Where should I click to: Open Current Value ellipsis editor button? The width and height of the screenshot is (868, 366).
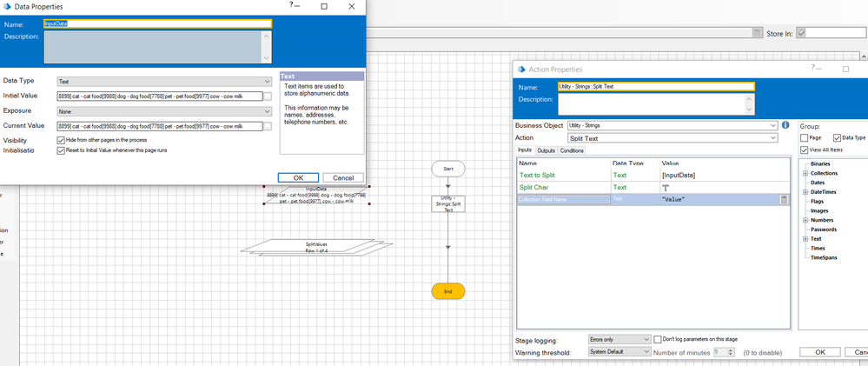(x=268, y=126)
